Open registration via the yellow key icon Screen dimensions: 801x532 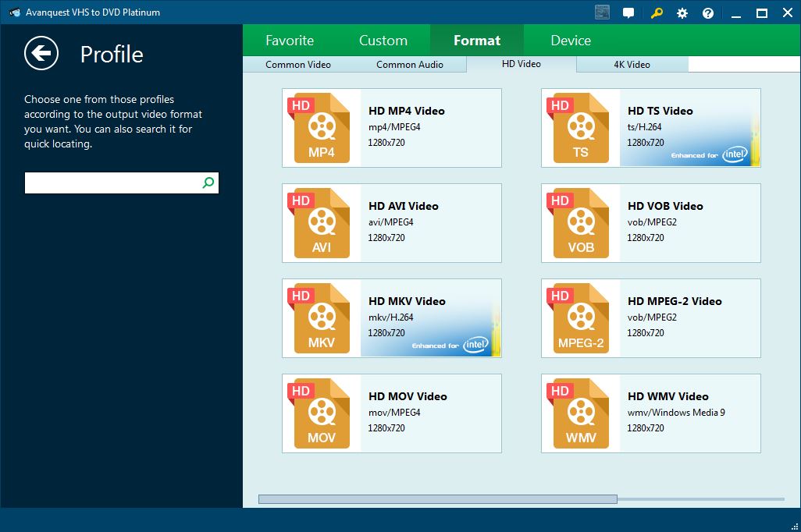point(657,12)
